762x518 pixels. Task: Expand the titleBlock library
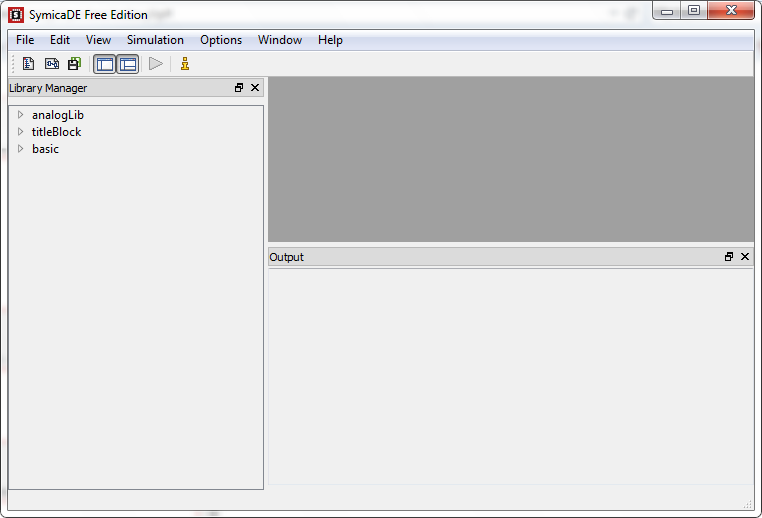click(20, 132)
